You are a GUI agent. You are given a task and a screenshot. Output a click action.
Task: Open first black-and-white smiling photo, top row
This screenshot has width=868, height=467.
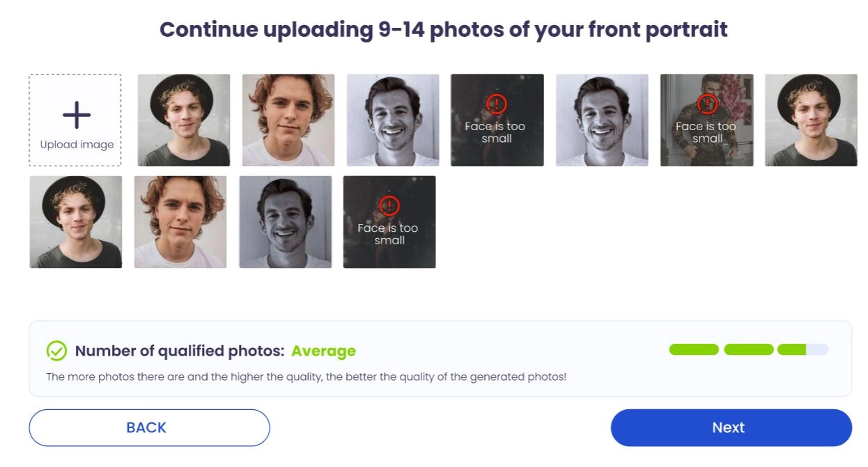point(393,120)
